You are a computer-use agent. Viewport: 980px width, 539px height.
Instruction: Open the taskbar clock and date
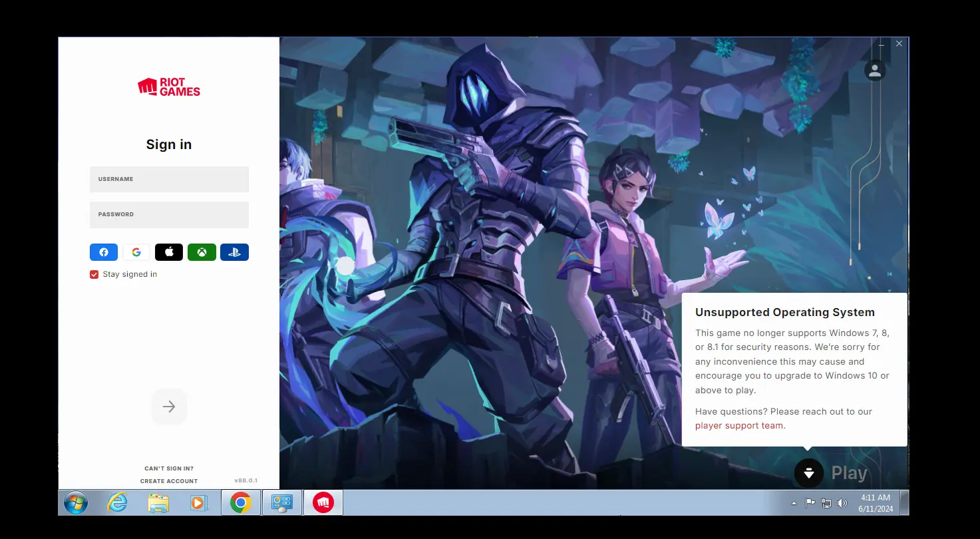[876, 503]
